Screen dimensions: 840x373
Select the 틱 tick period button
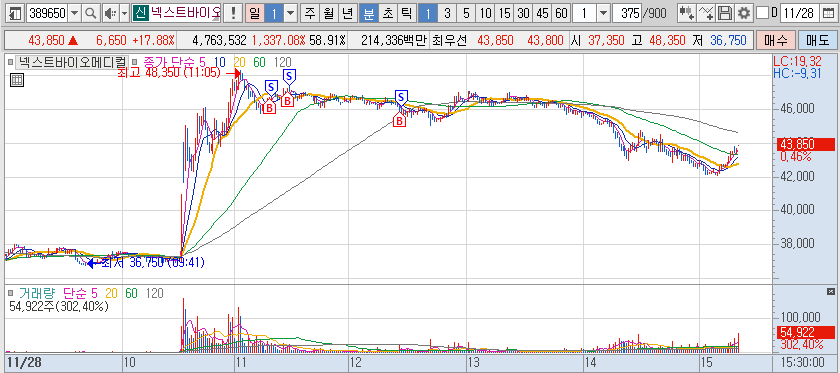pos(406,13)
